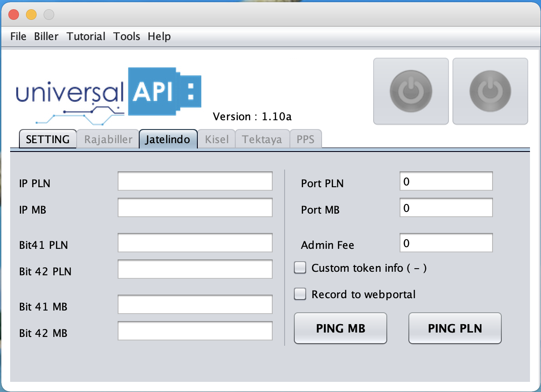Click the IP PLN label

pyautogui.click(x=35, y=184)
